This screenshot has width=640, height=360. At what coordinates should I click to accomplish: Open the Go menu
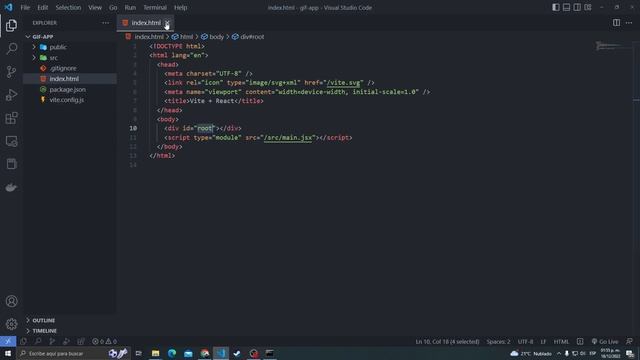pyautogui.click(x=113, y=7)
